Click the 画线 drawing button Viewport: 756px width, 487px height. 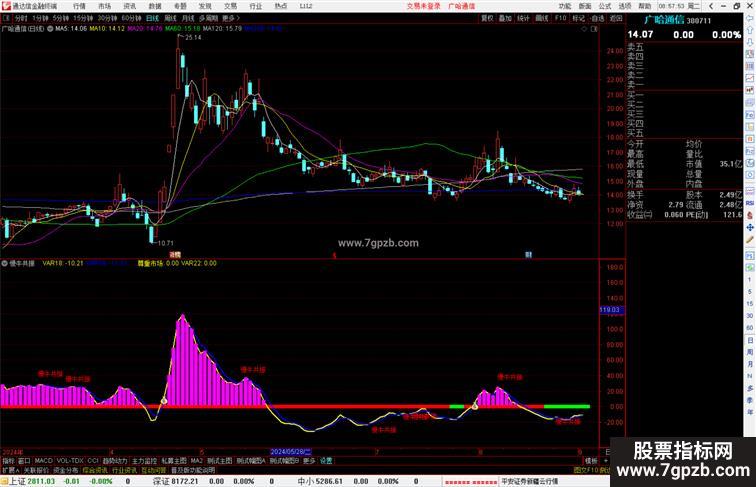[542, 18]
